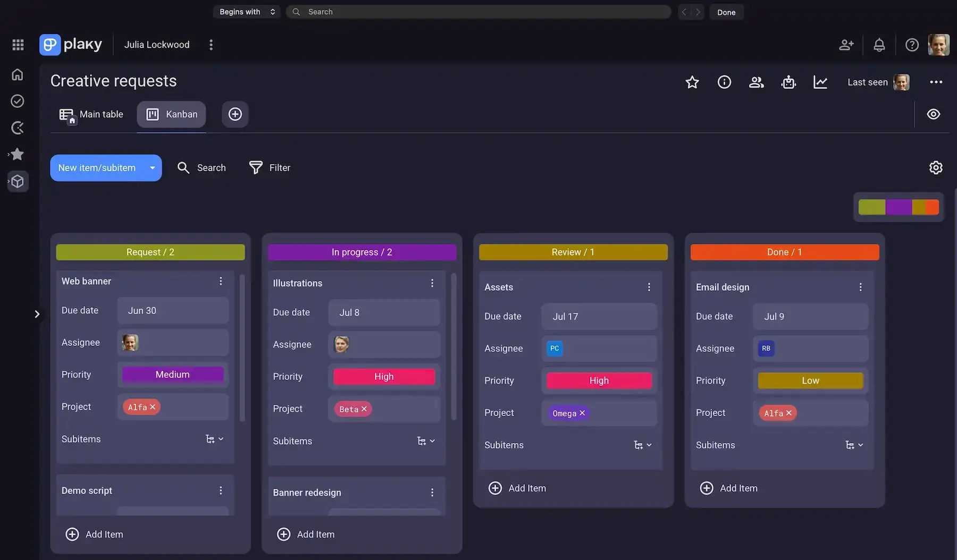The height and width of the screenshot is (560, 957).
Task: Open the apps grid launcher icon
Action: (x=18, y=45)
